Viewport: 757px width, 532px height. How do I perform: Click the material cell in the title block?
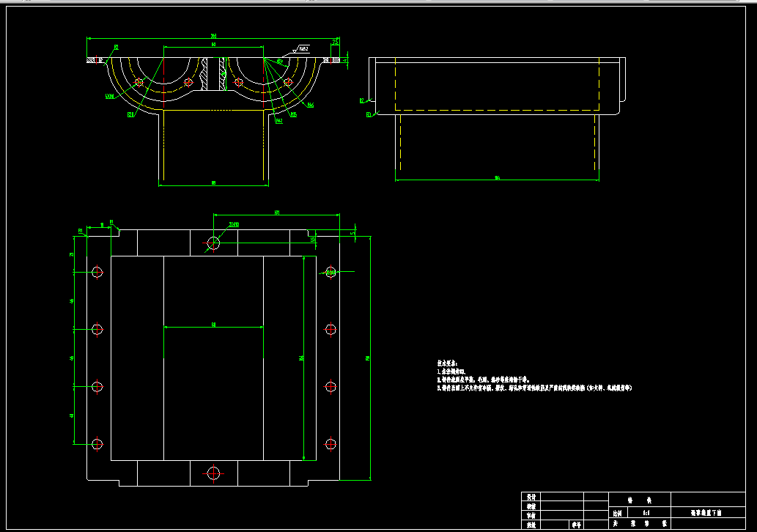pos(640,500)
